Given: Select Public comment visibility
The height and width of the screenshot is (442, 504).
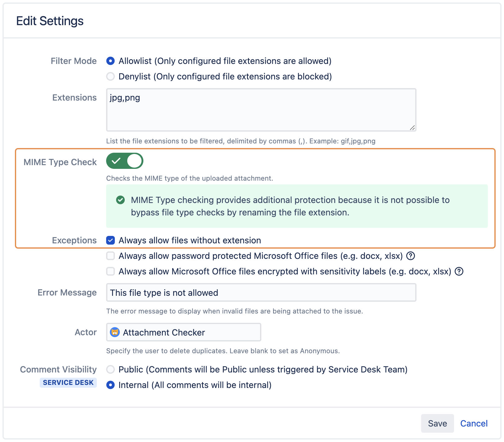Looking at the screenshot, I should pos(110,369).
